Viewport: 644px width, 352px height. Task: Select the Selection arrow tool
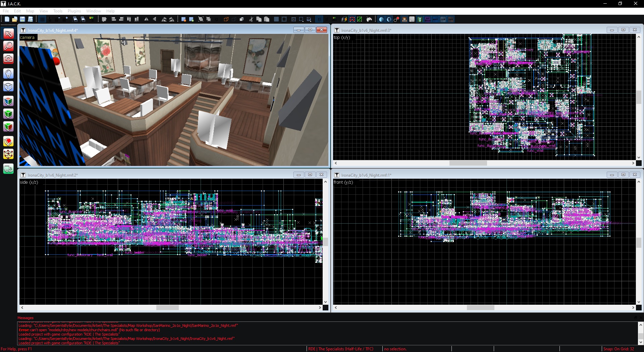pyautogui.click(x=8, y=34)
